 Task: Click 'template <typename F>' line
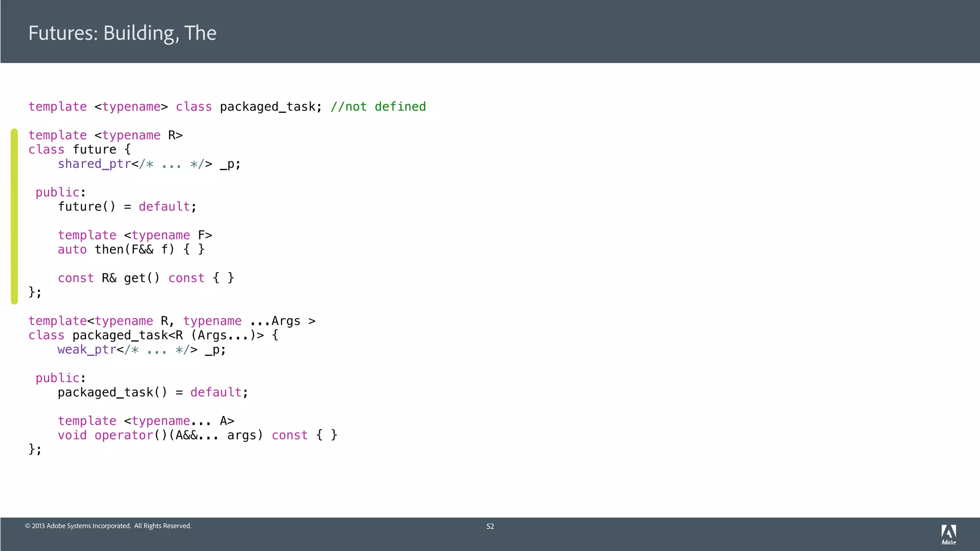(135, 235)
